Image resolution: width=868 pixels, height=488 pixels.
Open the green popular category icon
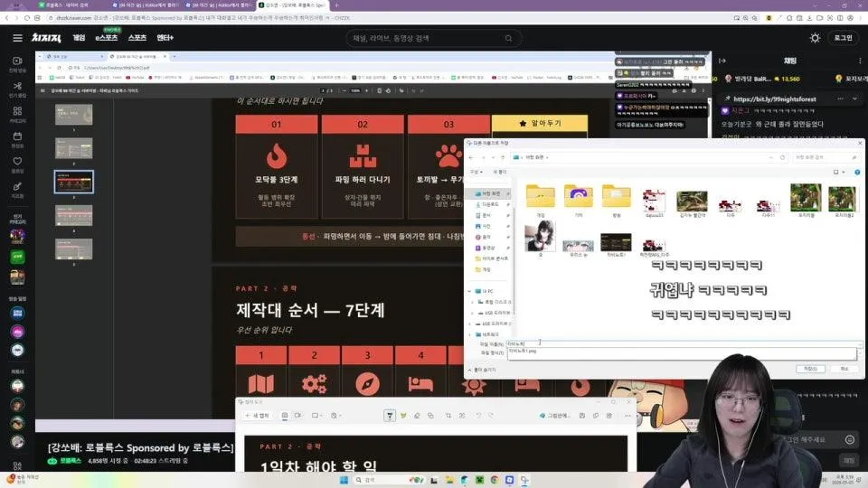pyautogui.click(x=17, y=257)
